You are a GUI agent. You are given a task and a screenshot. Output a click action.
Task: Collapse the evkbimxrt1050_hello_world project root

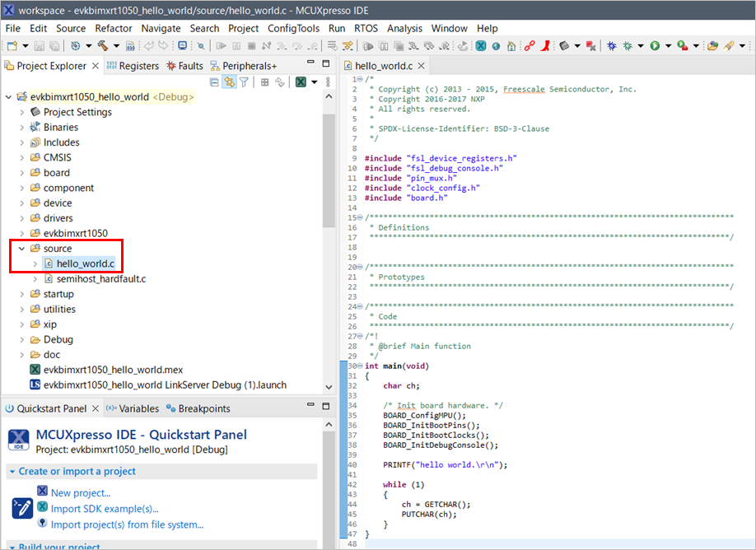pyautogui.click(x=8, y=97)
